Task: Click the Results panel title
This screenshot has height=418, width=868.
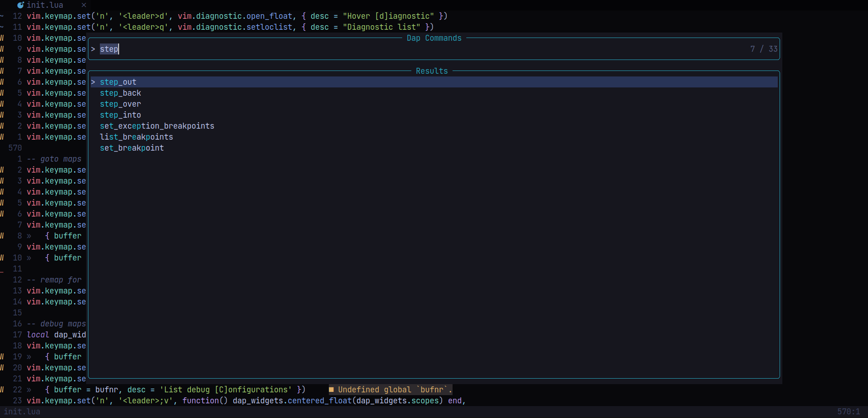Action: 432,71
